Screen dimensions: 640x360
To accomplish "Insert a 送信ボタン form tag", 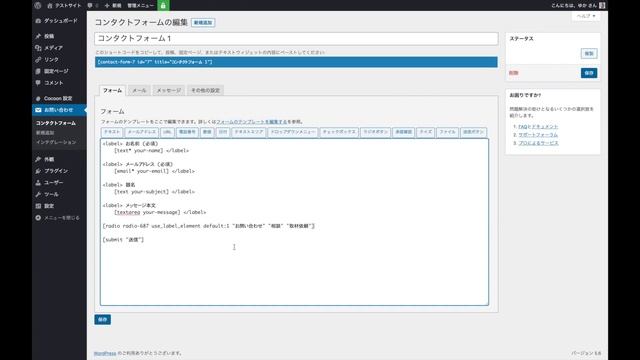I will click(x=473, y=132).
